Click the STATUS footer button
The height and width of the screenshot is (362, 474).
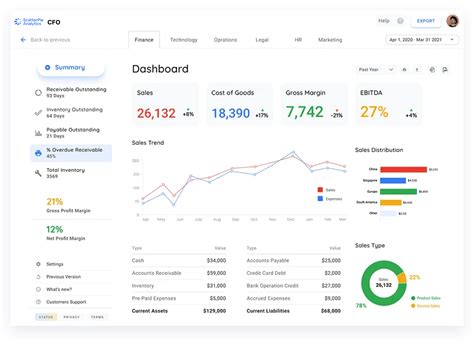(x=46, y=317)
